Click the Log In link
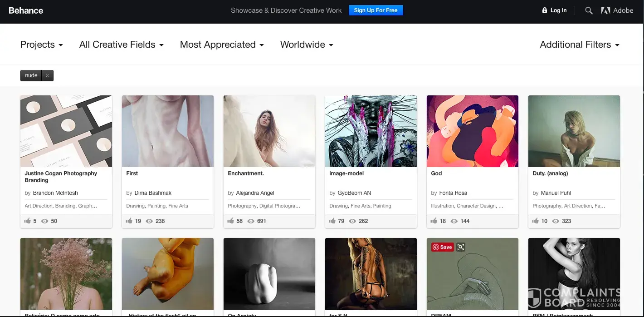This screenshot has width=644, height=317. tap(554, 10)
